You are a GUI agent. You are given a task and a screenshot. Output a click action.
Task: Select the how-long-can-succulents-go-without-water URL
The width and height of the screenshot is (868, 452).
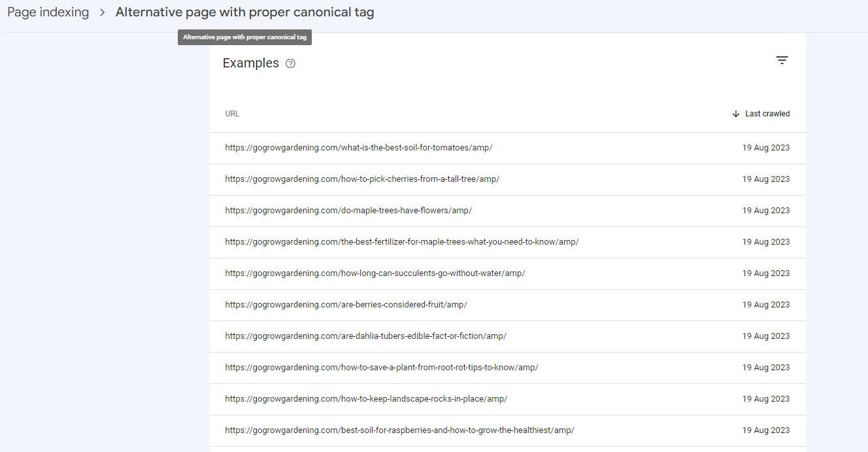click(x=375, y=273)
